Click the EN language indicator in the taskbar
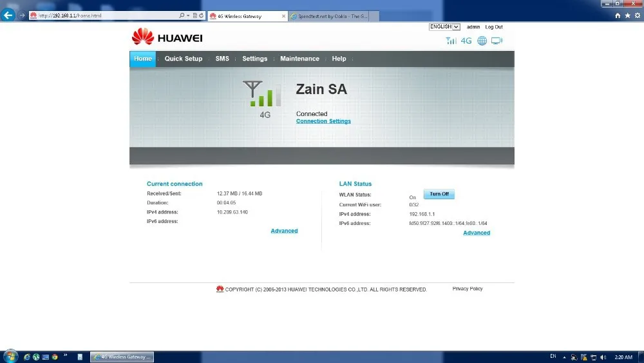644x363 pixels. pyautogui.click(x=553, y=357)
